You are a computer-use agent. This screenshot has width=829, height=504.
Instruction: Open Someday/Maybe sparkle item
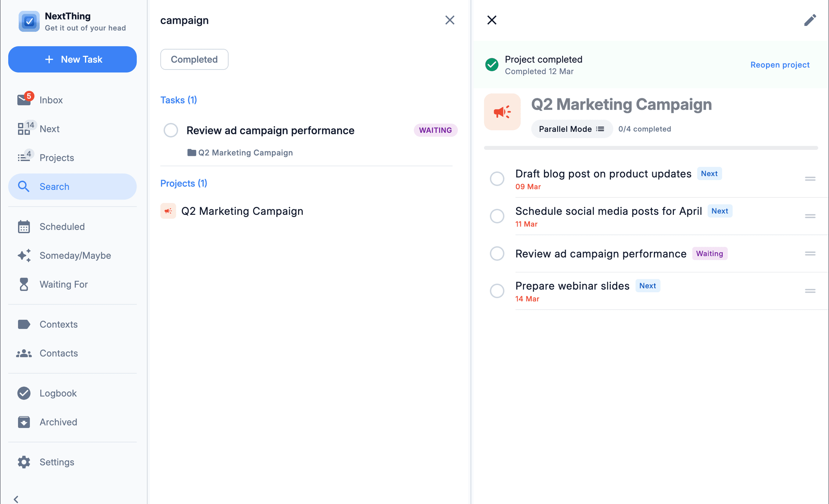[75, 255]
